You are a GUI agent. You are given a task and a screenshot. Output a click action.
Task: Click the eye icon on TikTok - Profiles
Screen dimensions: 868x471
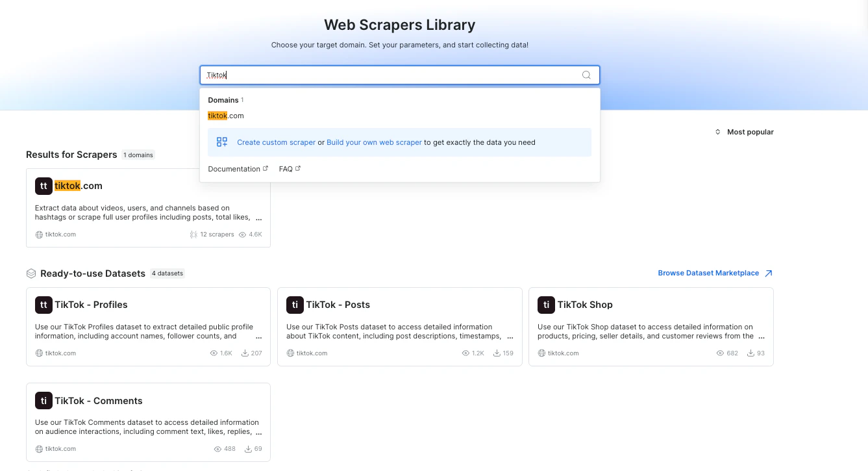214,353
